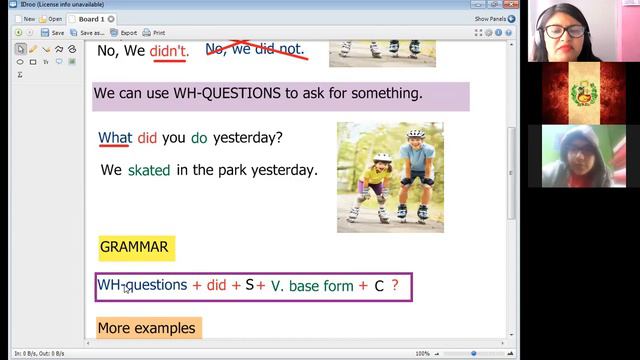640x360 pixels.
Task: Click the red word 'didn't.'
Action: [169, 52]
